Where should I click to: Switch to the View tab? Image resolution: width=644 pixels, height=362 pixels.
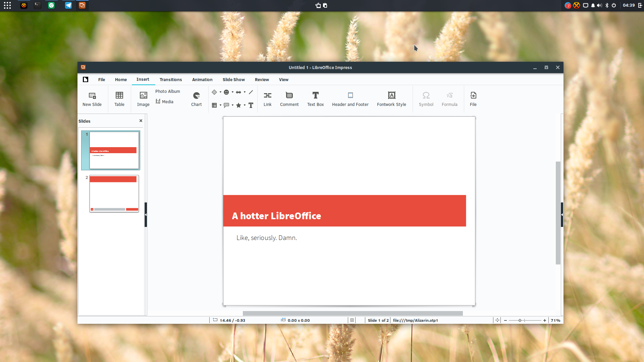click(284, 80)
